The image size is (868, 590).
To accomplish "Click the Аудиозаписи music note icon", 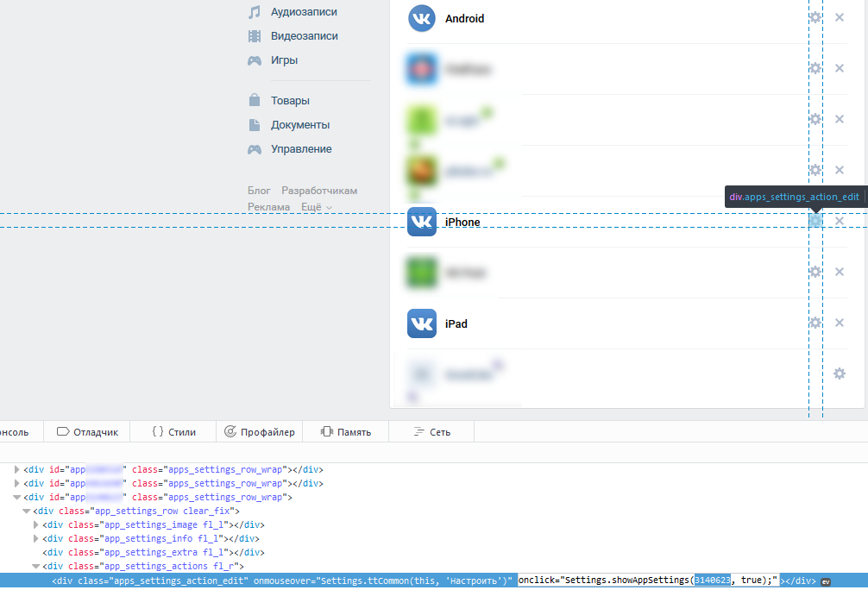I will [x=254, y=11].
